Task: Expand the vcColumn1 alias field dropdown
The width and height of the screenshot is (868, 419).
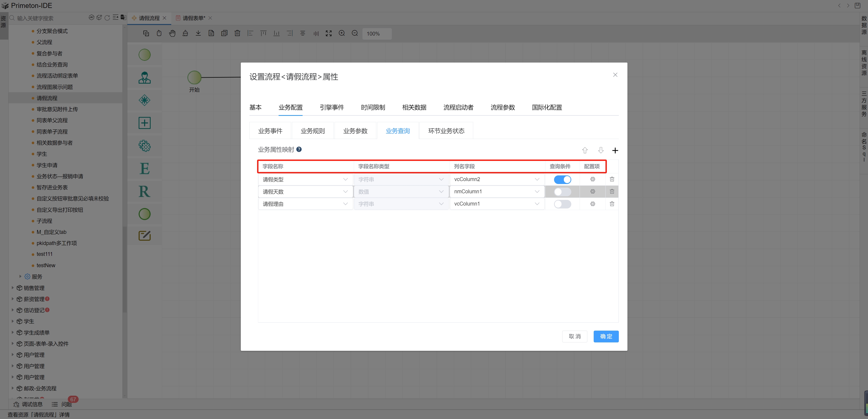Action: click(x=496, y=204)
